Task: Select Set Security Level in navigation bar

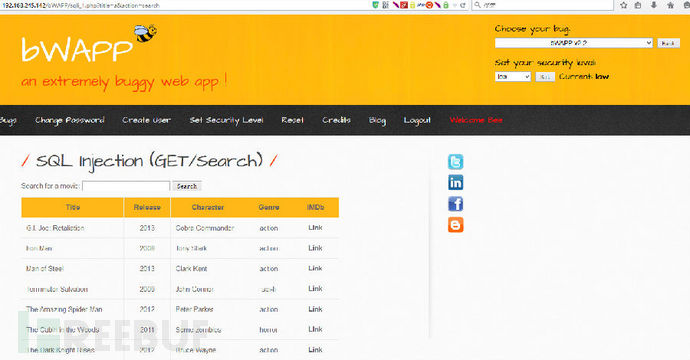Action: pos(226,120)
